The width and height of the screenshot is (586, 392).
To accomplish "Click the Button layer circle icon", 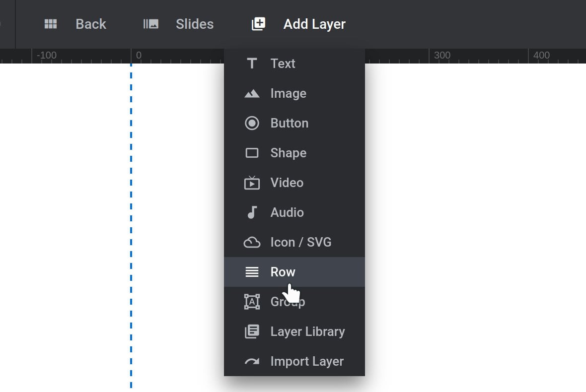I will pyautogui.click(x=252, y=123).
